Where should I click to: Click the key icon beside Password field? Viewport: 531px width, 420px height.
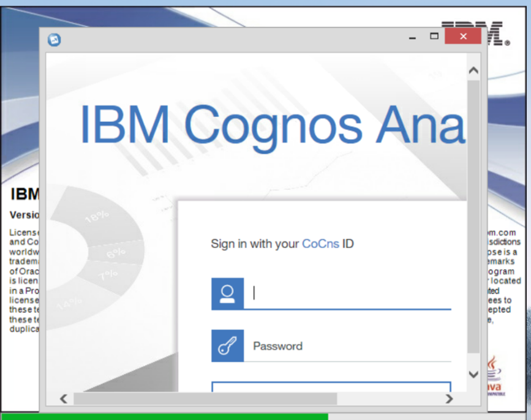pos(228,345)
